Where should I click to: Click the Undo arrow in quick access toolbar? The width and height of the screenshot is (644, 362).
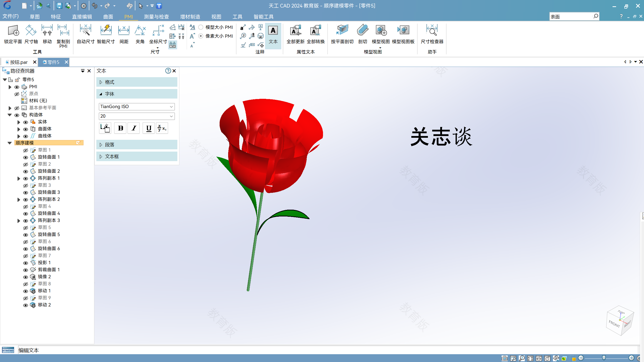[94, 6]
